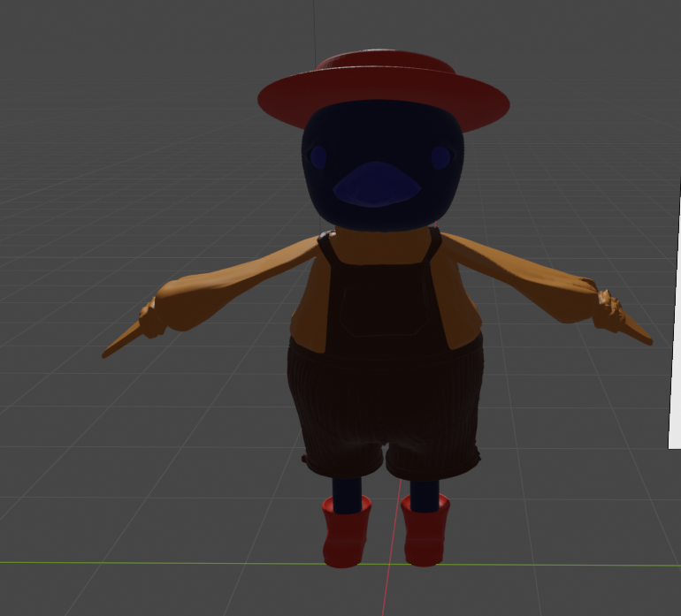This screenshot has width=681, height=616.
Task: Click the red boot on the left
Action: click(345, 535)
